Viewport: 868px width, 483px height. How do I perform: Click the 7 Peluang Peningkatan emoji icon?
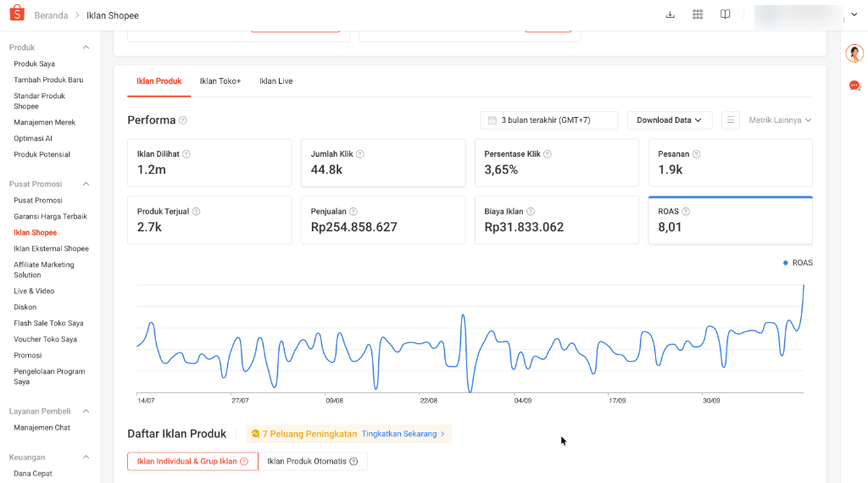coord(255,434)
